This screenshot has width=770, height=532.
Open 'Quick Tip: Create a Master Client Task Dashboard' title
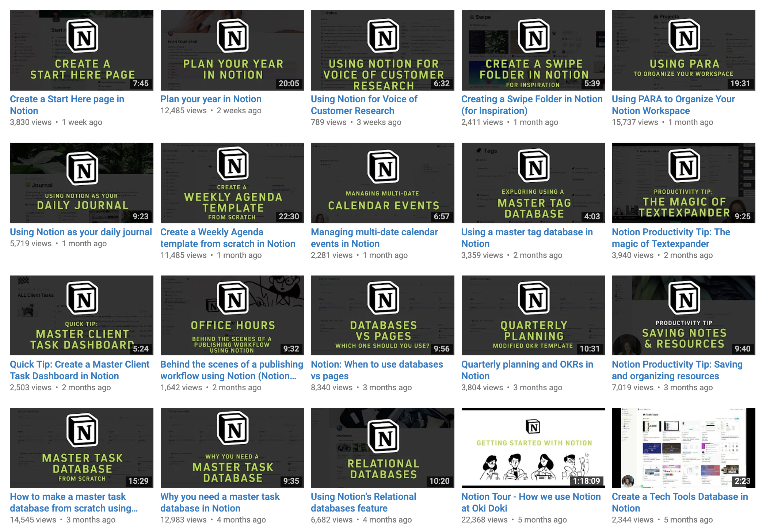[80, 370]
